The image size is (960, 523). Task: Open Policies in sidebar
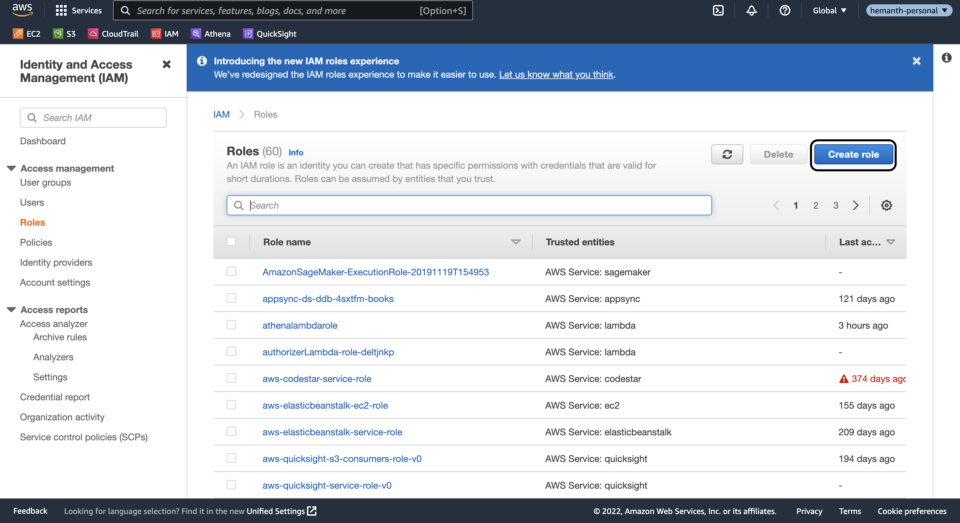click(x=36, y=243)
